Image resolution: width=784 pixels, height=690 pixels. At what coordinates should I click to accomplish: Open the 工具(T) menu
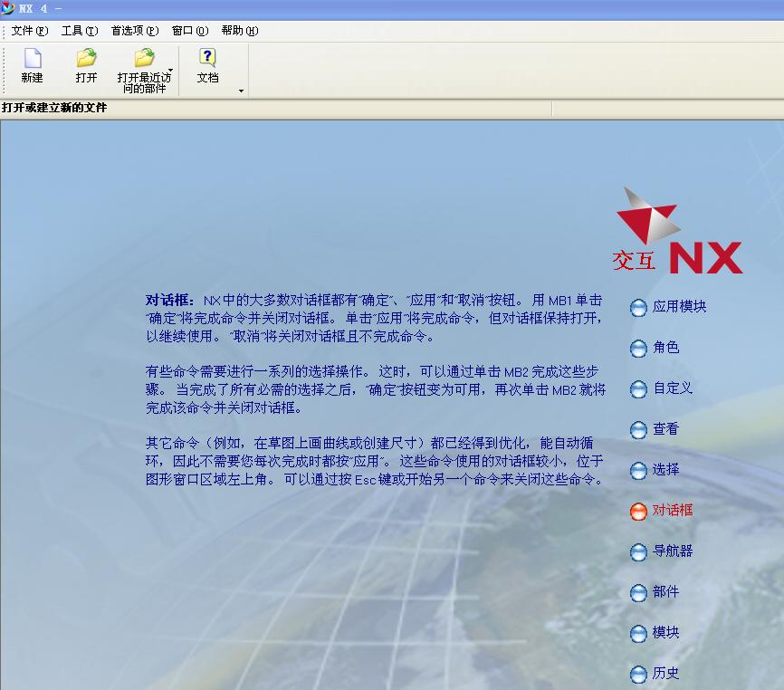pyautogui.click(x=80, y=31)
